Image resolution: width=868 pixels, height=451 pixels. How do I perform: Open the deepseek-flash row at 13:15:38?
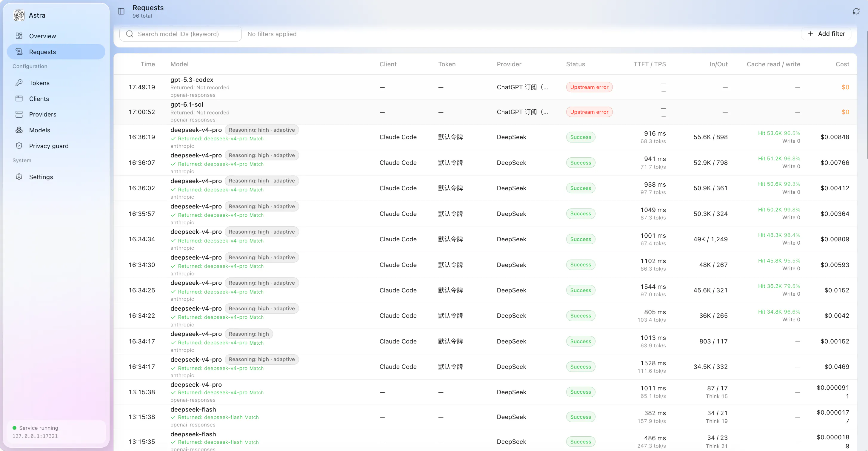[x=485, y=417]
